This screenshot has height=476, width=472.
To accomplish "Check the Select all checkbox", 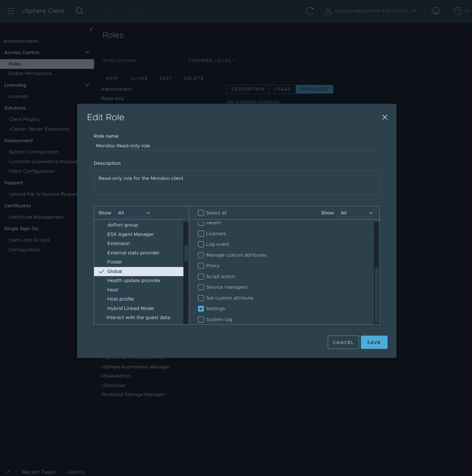I will click(201, 213).
